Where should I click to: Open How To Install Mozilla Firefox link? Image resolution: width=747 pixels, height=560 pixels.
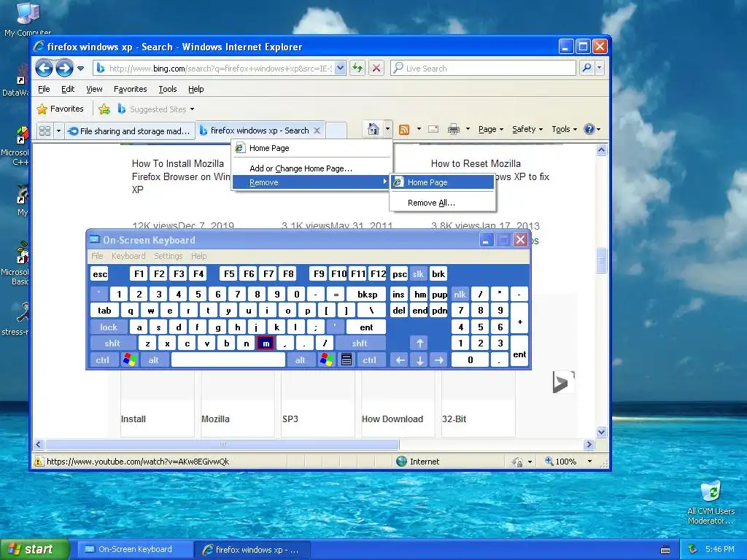[181, 176]
